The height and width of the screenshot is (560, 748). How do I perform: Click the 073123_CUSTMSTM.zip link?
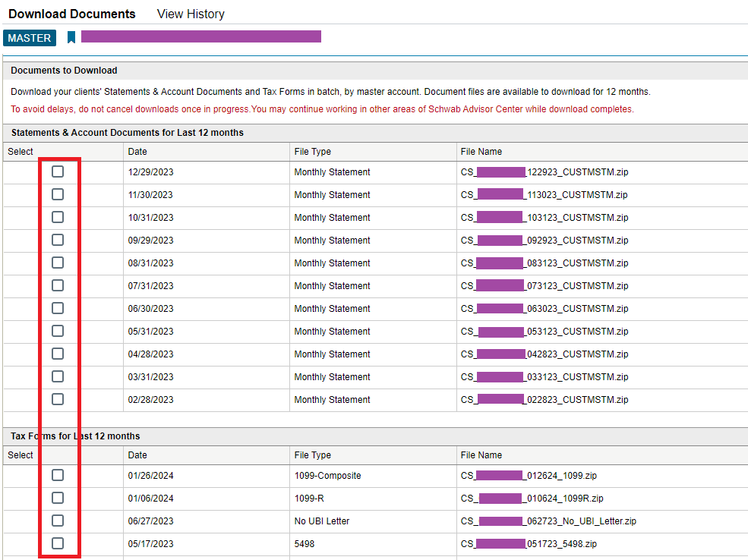pos(545,286)
